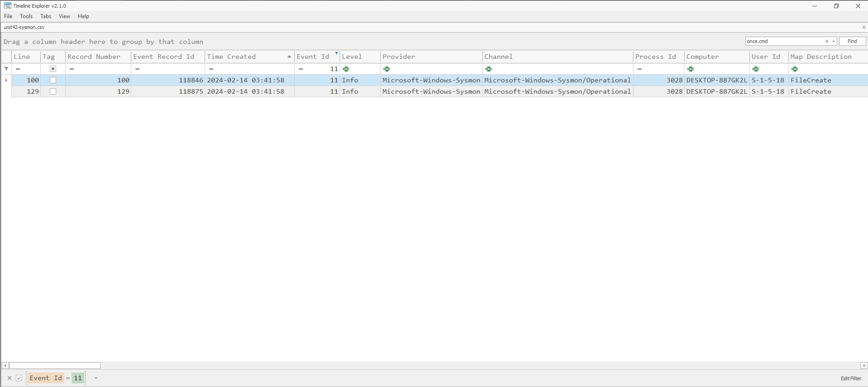Expand row 100 using the row indicator arrow
This screenshot has height=387, width=868.
tap(6, 80)
